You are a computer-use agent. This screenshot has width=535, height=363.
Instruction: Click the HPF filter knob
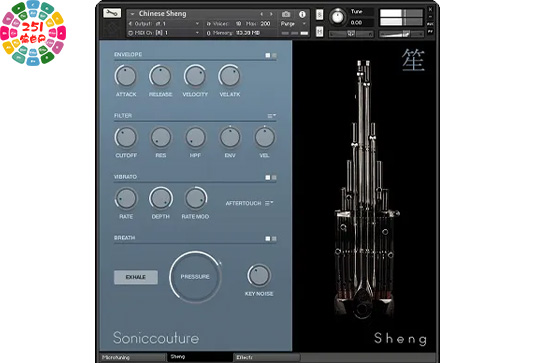click(196, 137)
